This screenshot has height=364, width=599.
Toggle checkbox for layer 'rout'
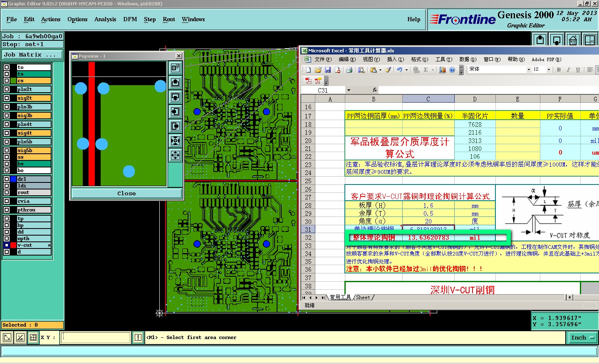(x=7, y=192)
